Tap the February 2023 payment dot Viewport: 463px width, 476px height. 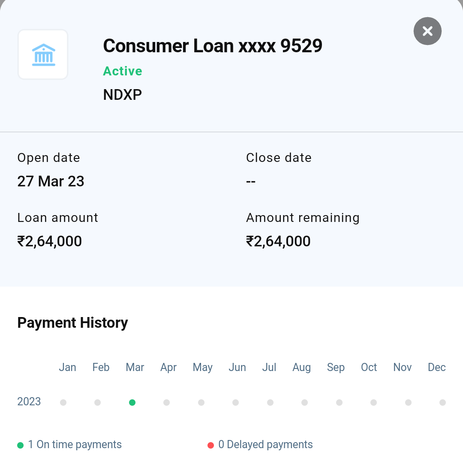[98, 402]
